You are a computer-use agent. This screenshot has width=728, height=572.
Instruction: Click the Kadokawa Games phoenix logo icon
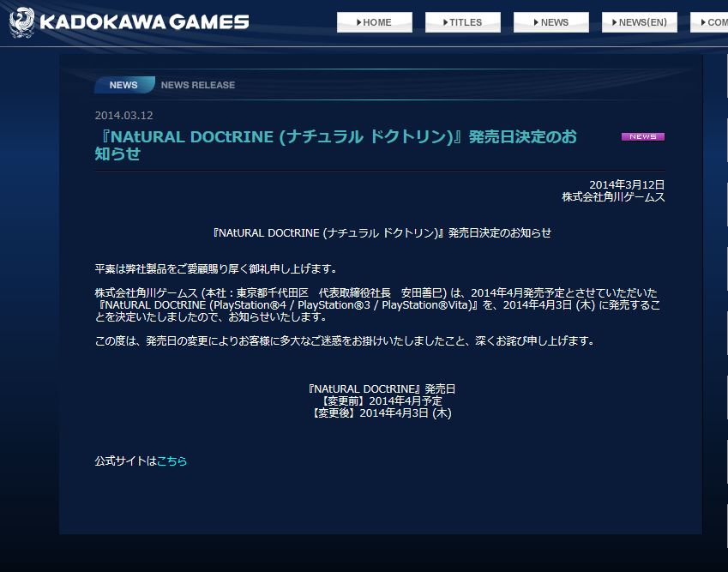click(x=21, y=21)
